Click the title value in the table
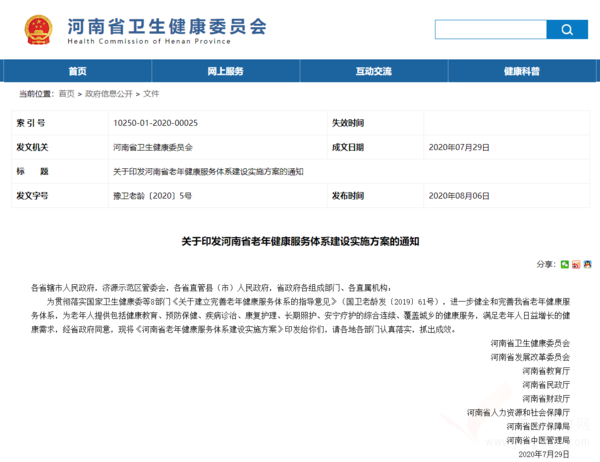This screenshot has height=462, width=600. click(208, 171)
